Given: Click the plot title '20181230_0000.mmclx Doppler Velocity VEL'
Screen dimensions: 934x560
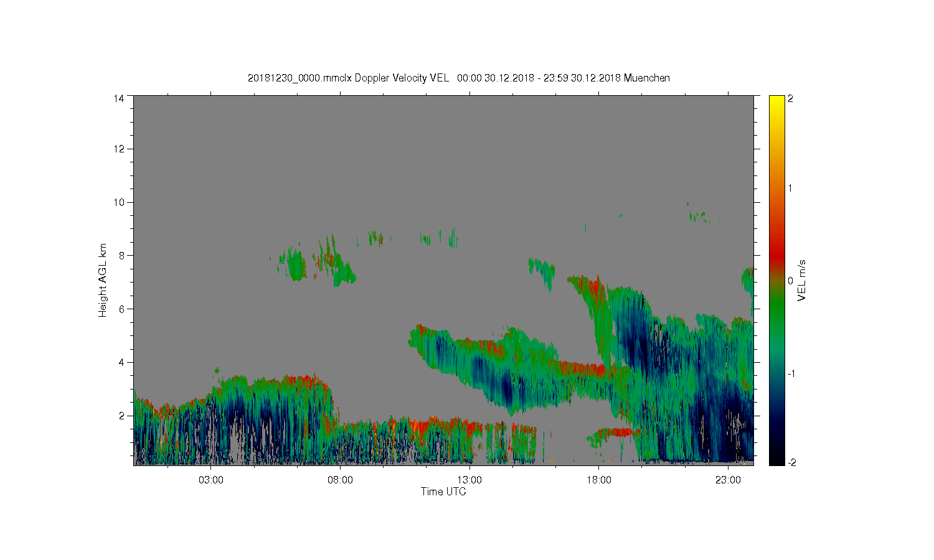Looking at the screenshot, I should coord(348,78).
